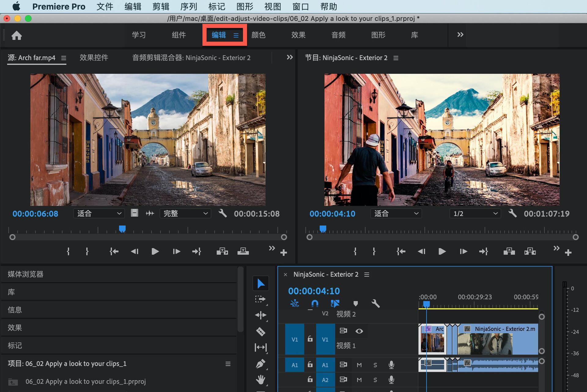Toggle Linked Selection in timeline
Image resolution: width=587 pixels, height=392 pixels.
[335, 303]
